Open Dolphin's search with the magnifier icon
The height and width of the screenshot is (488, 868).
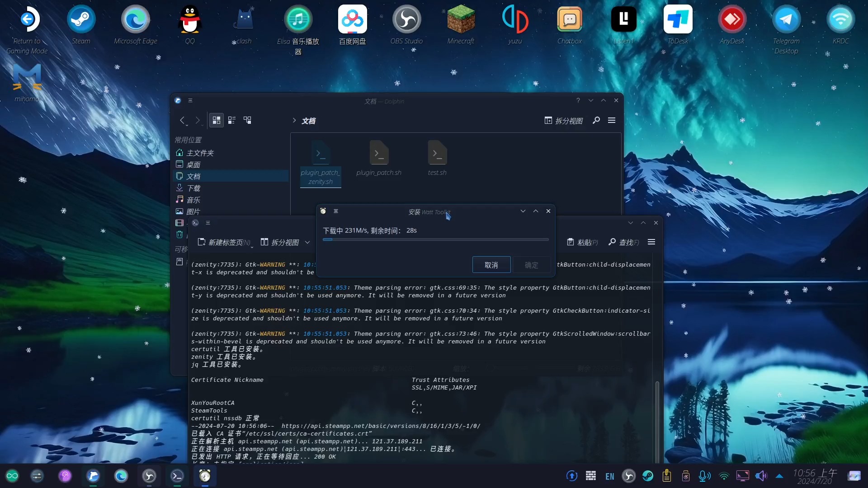coord(596,120)
